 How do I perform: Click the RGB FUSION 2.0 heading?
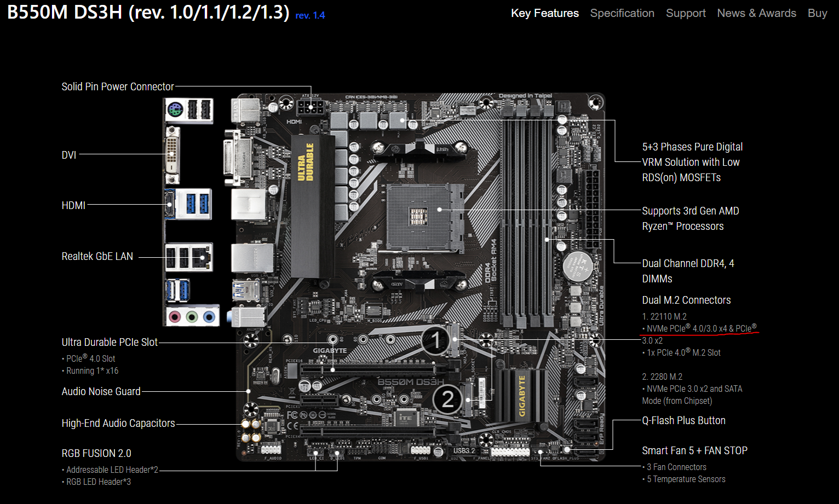tap(96, 453)
